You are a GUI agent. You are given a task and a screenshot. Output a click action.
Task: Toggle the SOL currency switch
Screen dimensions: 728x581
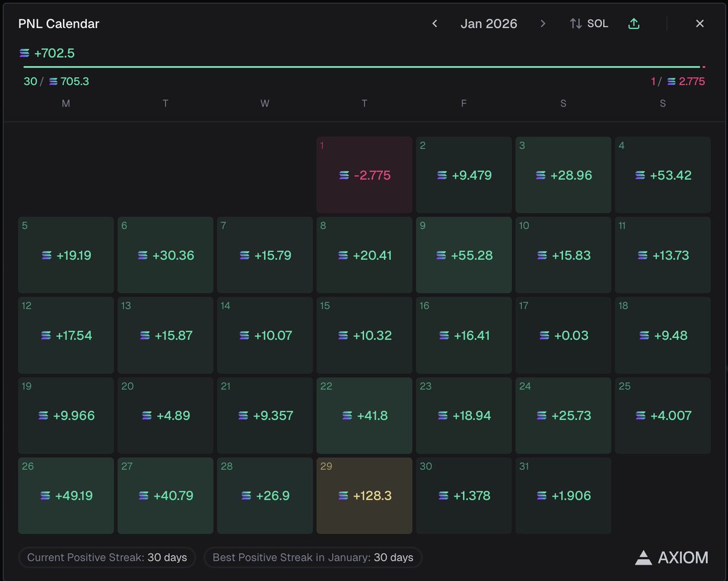click(589, 24)
